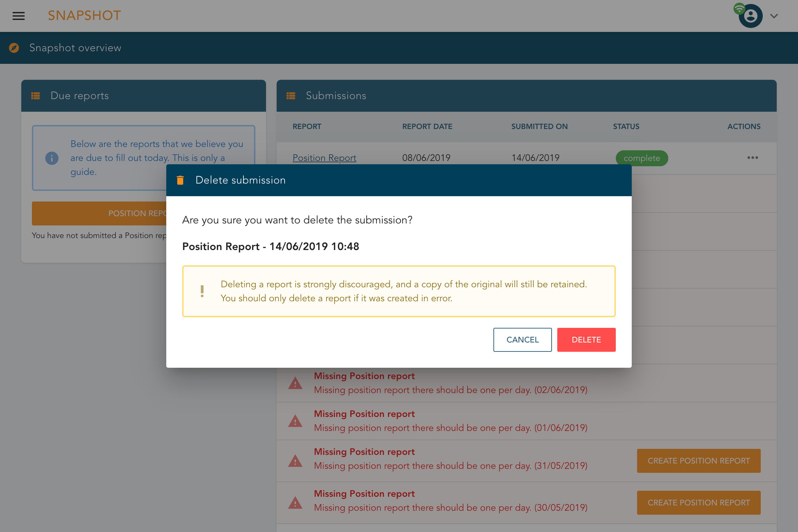Click the grid/list icon next to Due reports
Image resolution: width=798 pixels, height=532 pixels.
[x=35, y=96]
